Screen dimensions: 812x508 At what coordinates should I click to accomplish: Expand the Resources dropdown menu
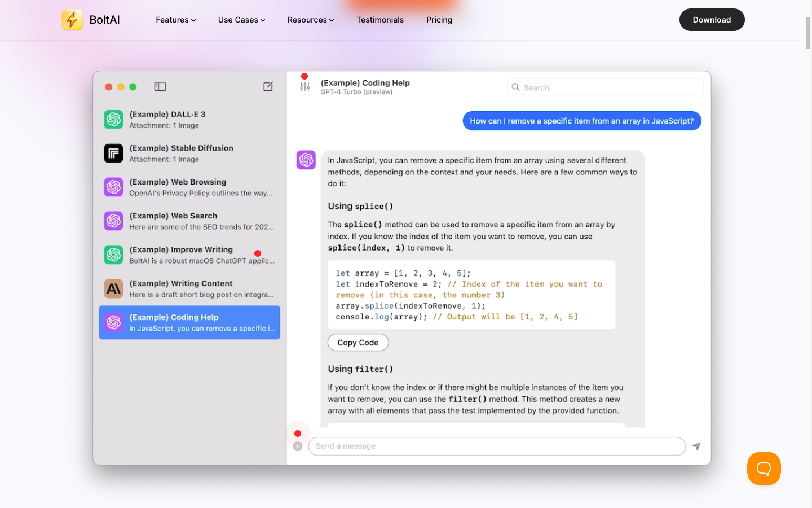point(311,20)
